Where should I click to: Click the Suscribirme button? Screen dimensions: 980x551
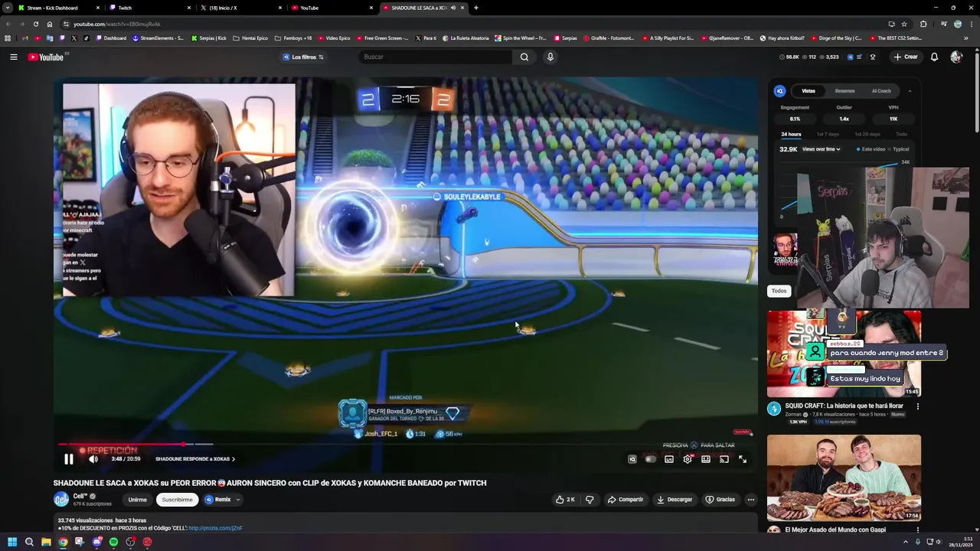[x=177, y=500]
